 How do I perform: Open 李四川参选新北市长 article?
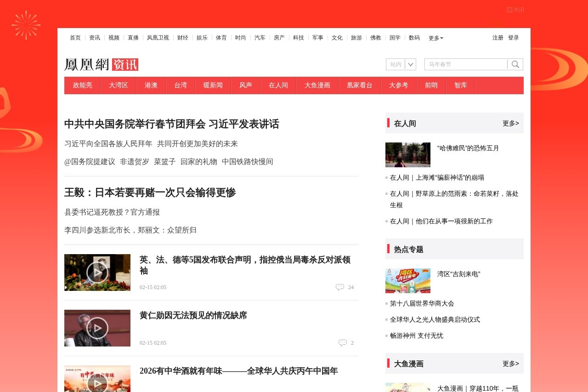(130, 230)
